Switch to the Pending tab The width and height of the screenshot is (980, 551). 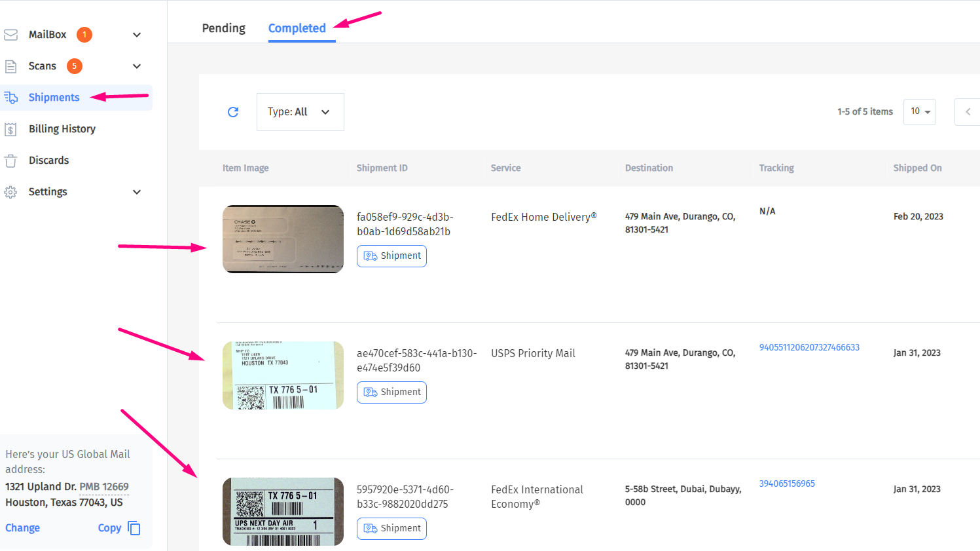coord(223,28)
